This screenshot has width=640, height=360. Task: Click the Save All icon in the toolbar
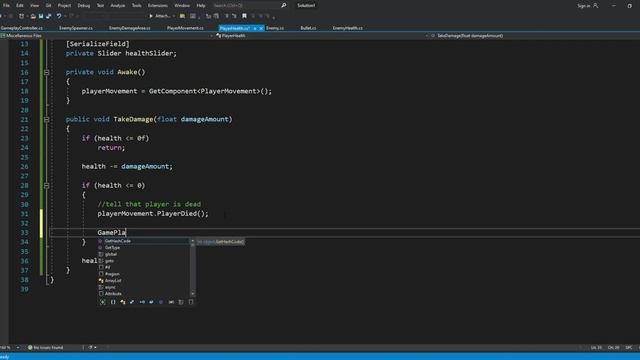click(x=49, y=16)
